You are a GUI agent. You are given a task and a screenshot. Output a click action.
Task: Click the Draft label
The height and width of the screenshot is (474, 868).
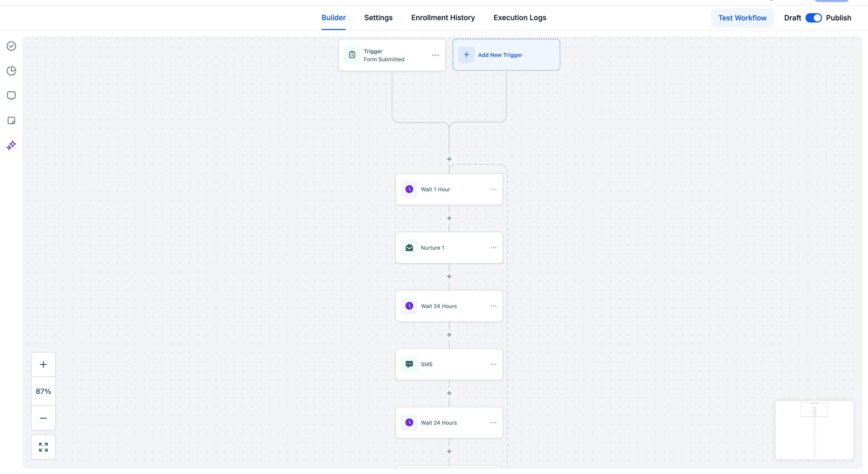[792, 18]
